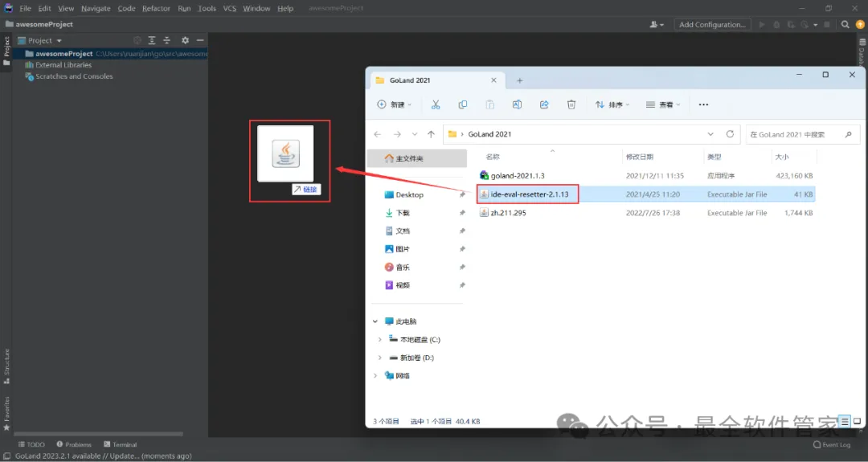This screenshot has width=868, height=462.
Task: Open the Problems tool window tab
Action: click(74, 444)
